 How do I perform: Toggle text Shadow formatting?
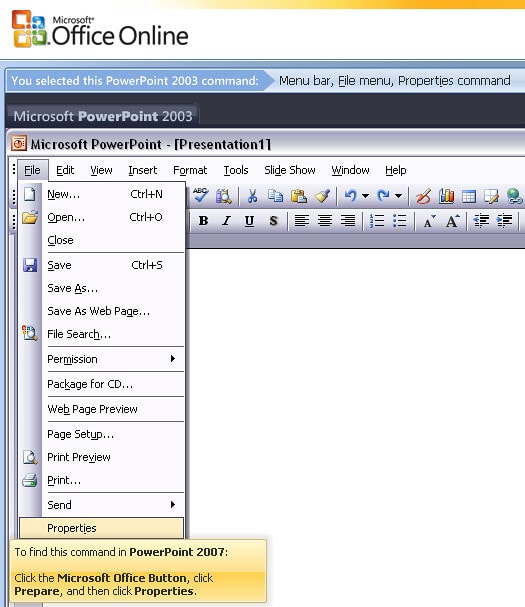[273, 221]
